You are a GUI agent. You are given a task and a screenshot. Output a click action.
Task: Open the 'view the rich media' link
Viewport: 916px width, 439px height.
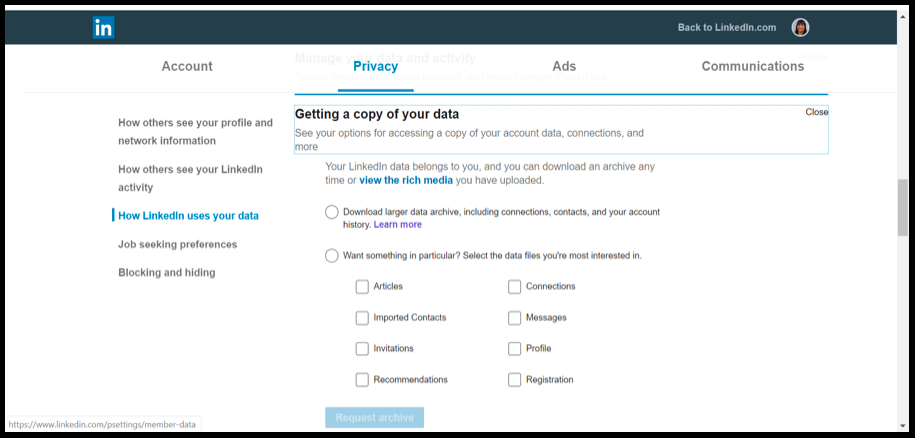coord(406,181)
